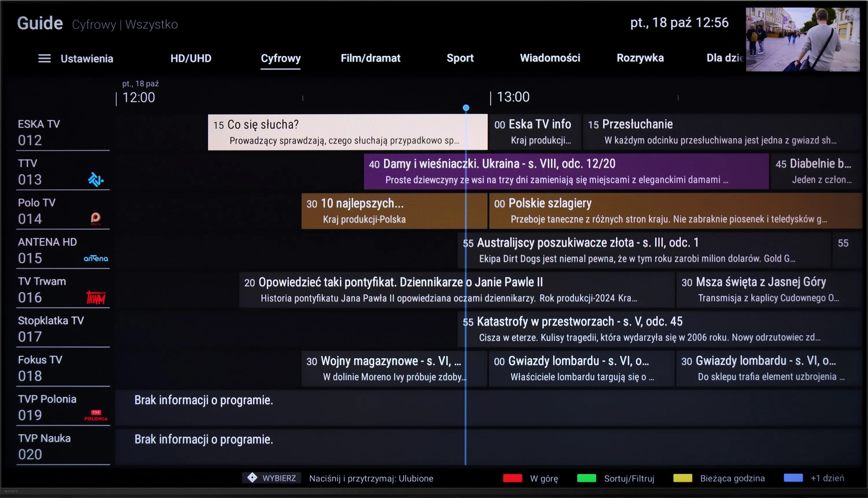Select the 13:30 Gwiazdy lombardu program

click(x=769, y=369)
